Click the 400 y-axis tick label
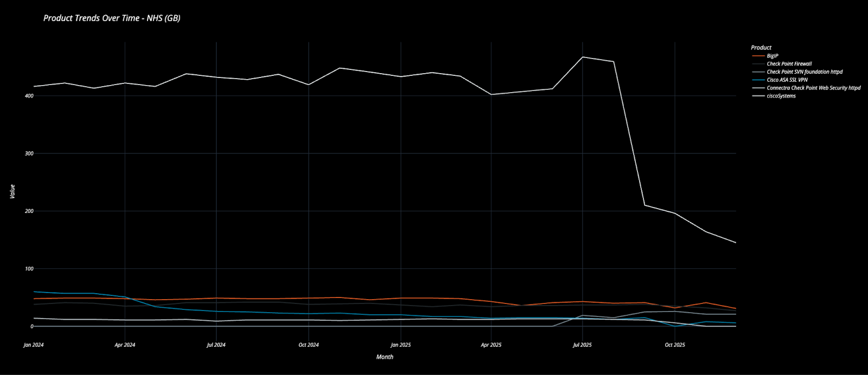 pyautogui.click(x=29, y=96)
